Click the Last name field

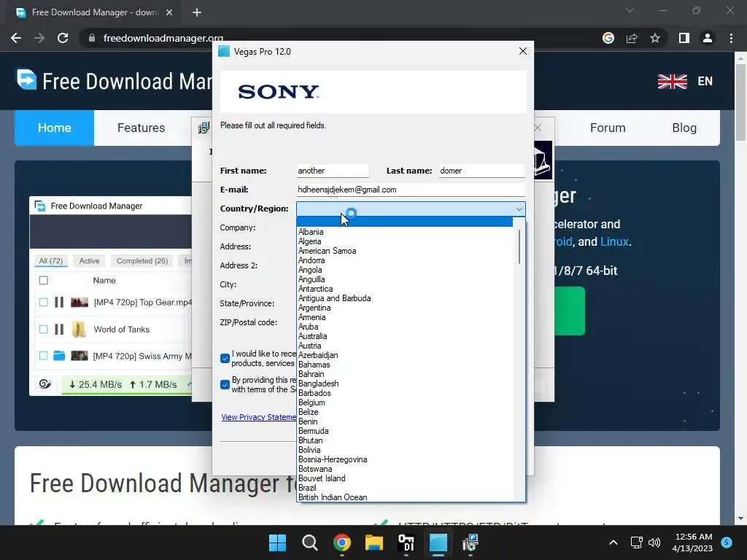(481, 171)
